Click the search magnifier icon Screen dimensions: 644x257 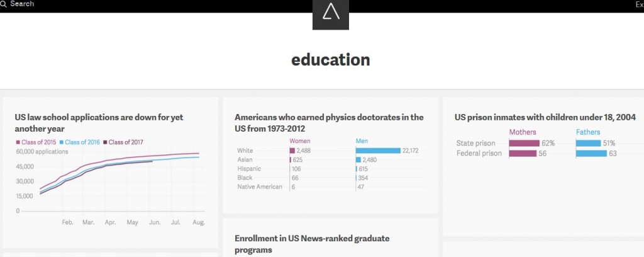(4, 4)
